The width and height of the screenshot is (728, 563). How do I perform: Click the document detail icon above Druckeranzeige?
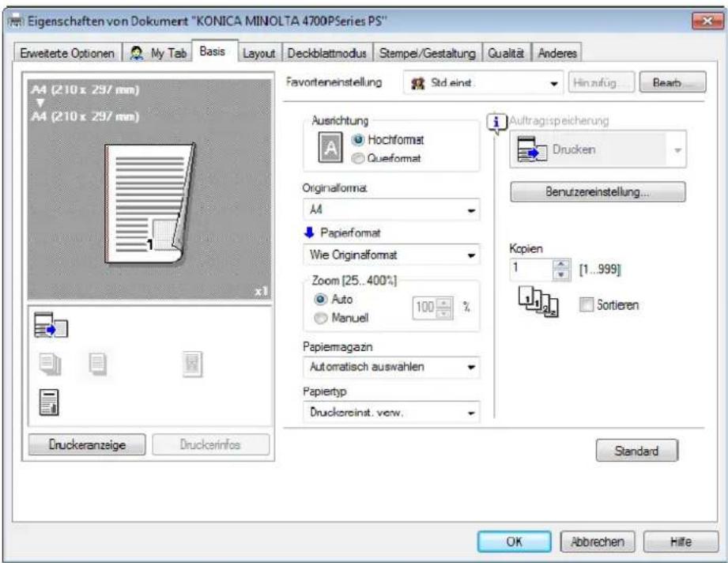pos(49,402)
